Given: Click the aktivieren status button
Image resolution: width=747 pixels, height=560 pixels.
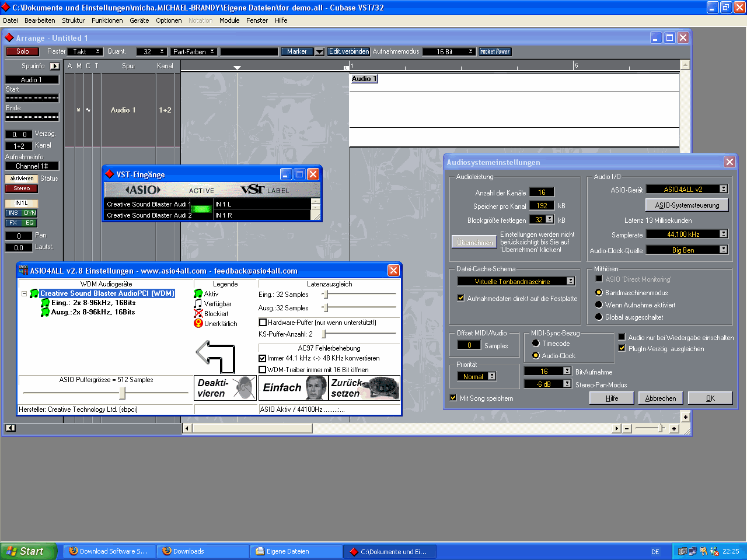Looking at the screenshot, I should (x=22, y=178).
